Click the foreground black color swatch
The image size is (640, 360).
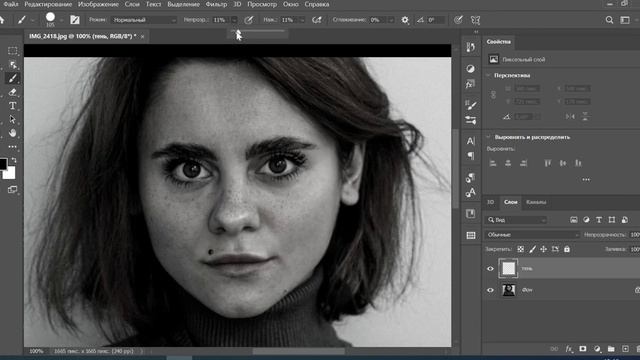pyautogui.click(x=2, y=164)
